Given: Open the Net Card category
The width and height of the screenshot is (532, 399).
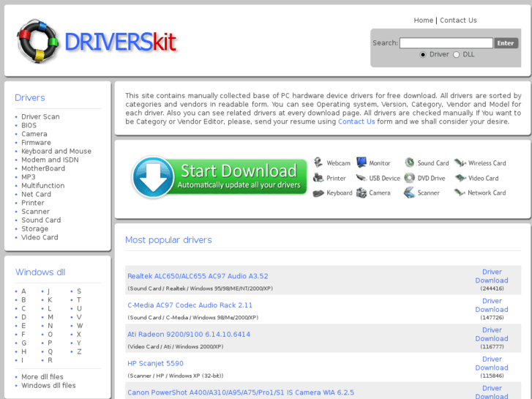Looking at the screenshot, I should pyautogui.click(x=36, y=194).
